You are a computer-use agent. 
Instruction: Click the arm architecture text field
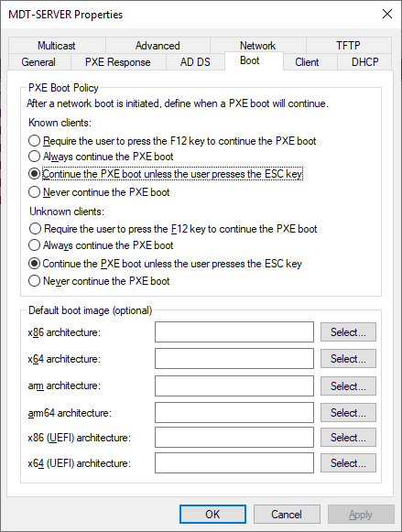click(x=234, y=385)
